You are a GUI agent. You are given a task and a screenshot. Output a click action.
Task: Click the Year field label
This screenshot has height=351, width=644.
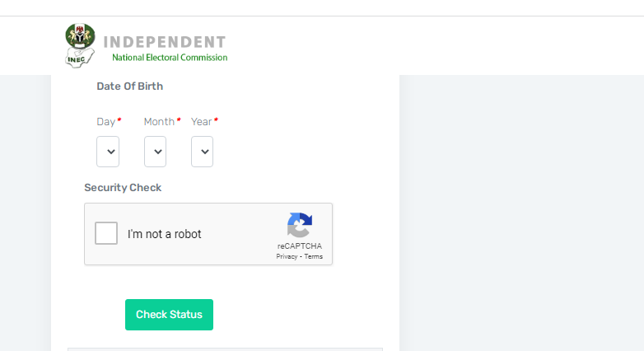pyautogui.click(x=201, y=122)
